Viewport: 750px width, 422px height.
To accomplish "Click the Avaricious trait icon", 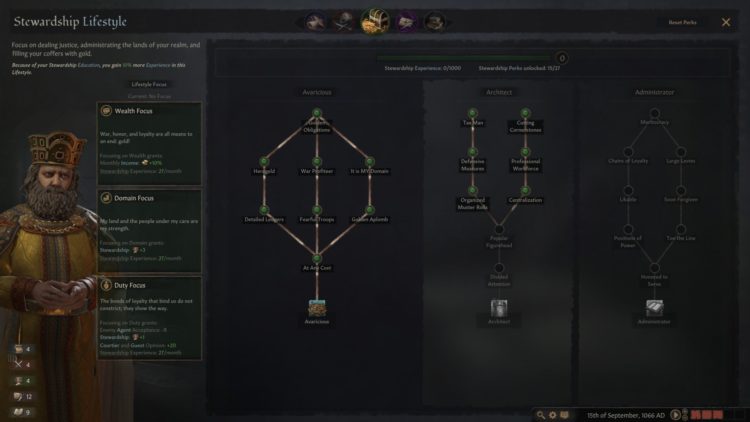I will click(x=317, y=308).
